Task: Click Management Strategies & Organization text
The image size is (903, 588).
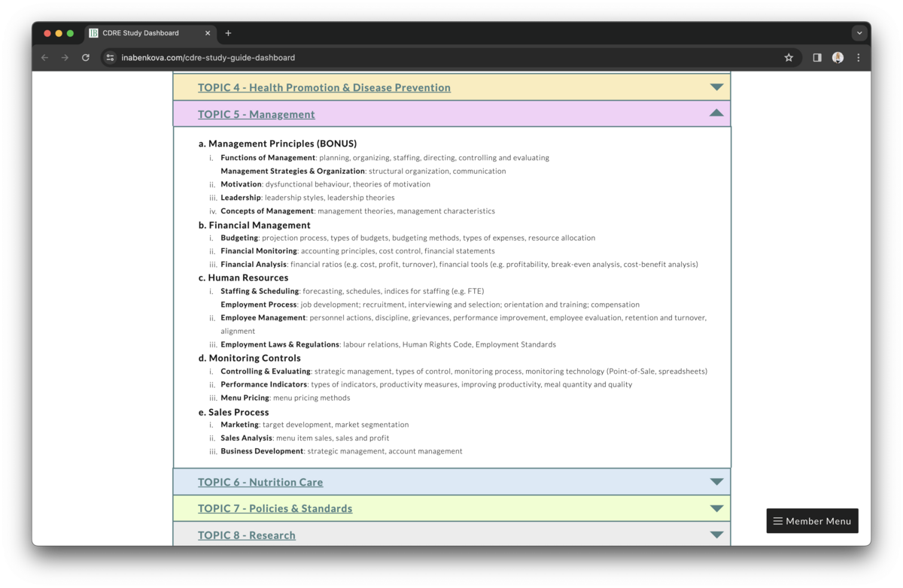Action: tap(293, 171)
